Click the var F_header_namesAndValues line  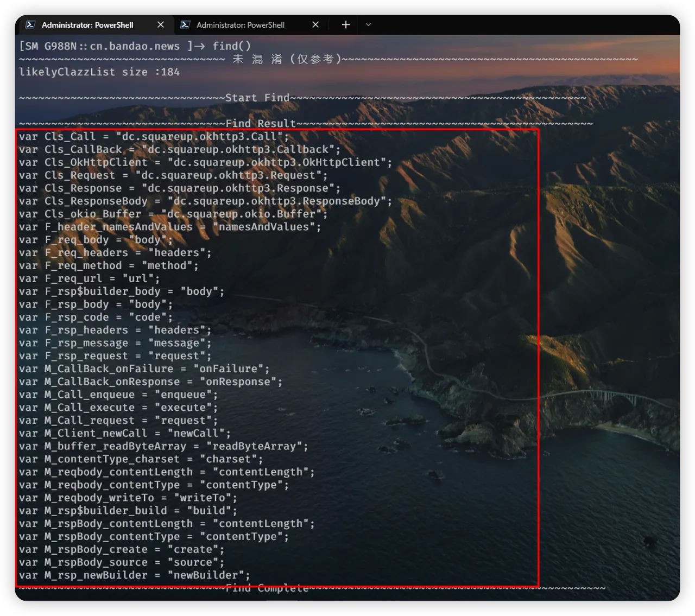pos(169,227)
